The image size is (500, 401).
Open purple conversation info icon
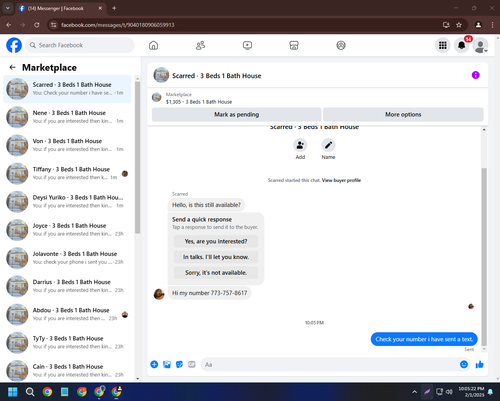point(476,75)
